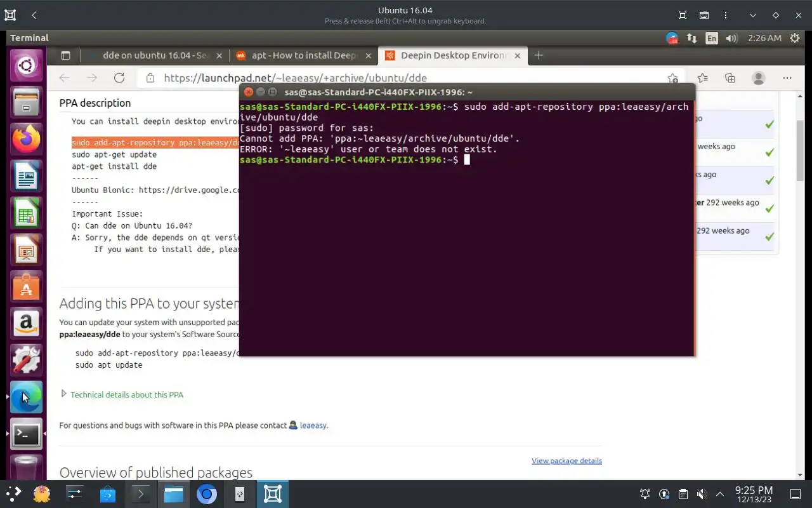The width and height of the screenshot is (812, 508).
Task: Go forward in browser history
Action: 92,77
